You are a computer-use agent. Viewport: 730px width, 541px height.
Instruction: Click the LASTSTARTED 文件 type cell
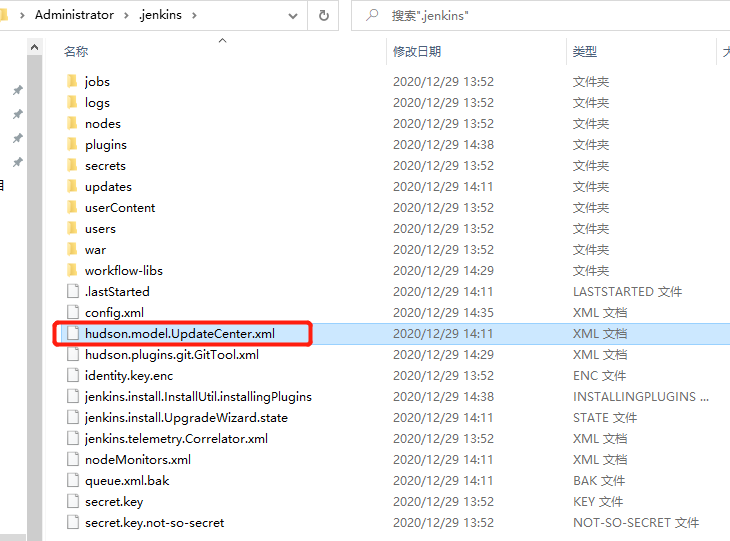(x=627, y=291)
